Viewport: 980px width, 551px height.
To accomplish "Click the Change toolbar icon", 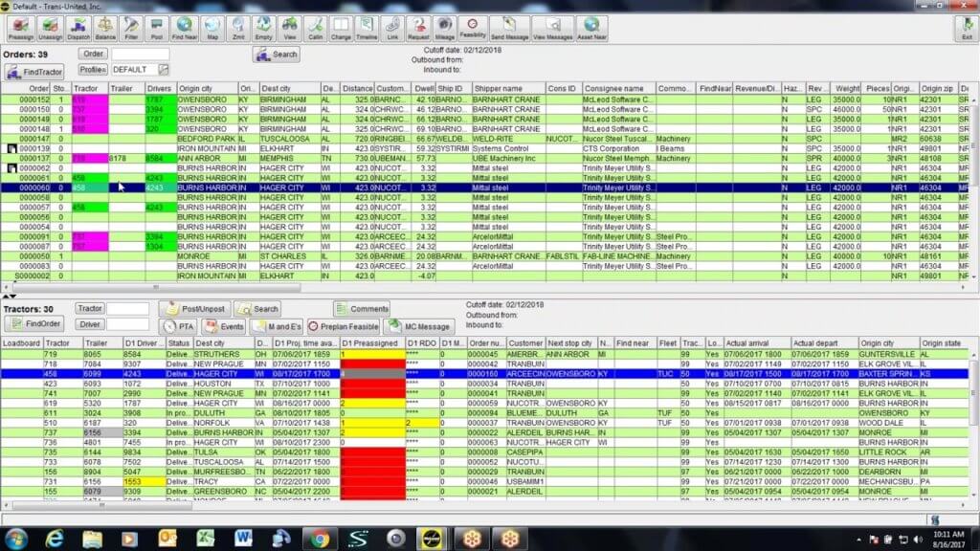I will tap(341, 29).
